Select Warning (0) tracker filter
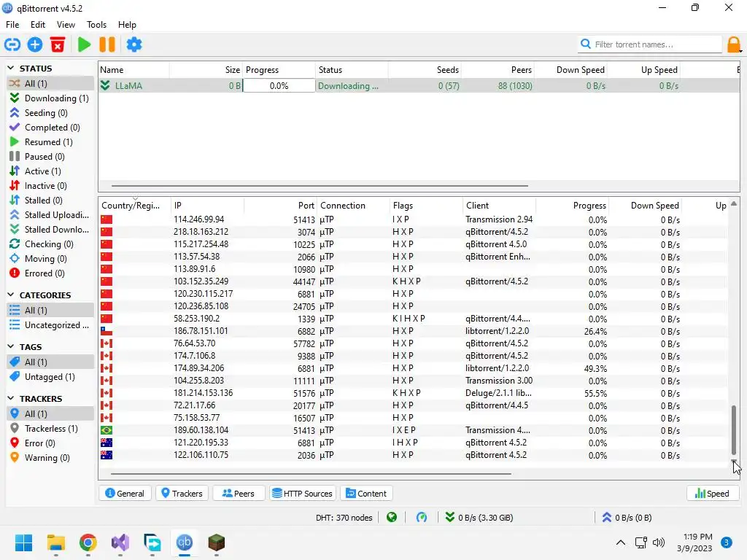The image size is (747, 560). pos(50,458)
